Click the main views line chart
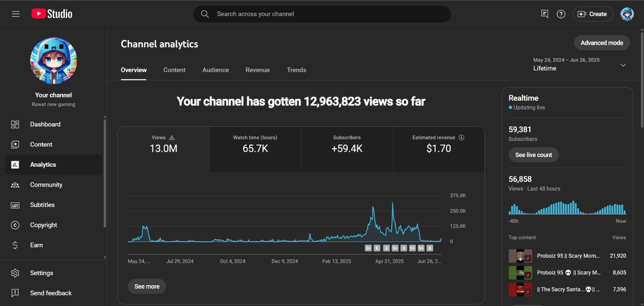 [285, 219]
